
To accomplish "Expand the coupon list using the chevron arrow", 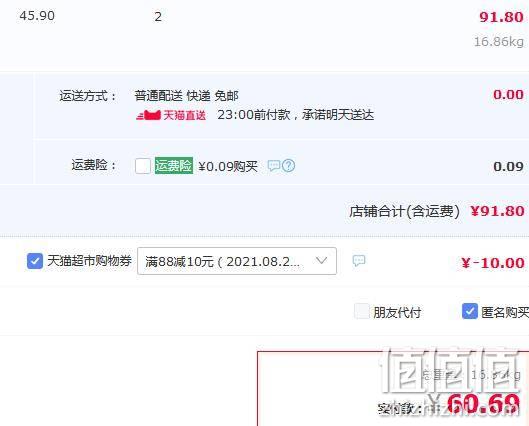I will point(321,260).
